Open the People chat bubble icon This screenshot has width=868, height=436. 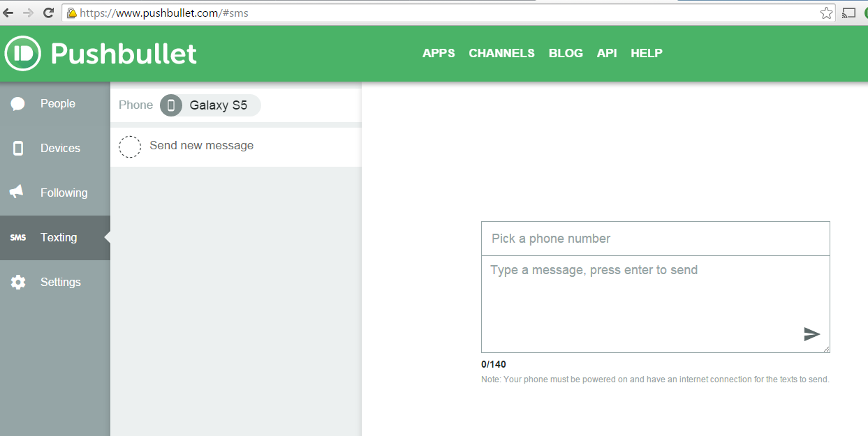click(x=18, y=104)
